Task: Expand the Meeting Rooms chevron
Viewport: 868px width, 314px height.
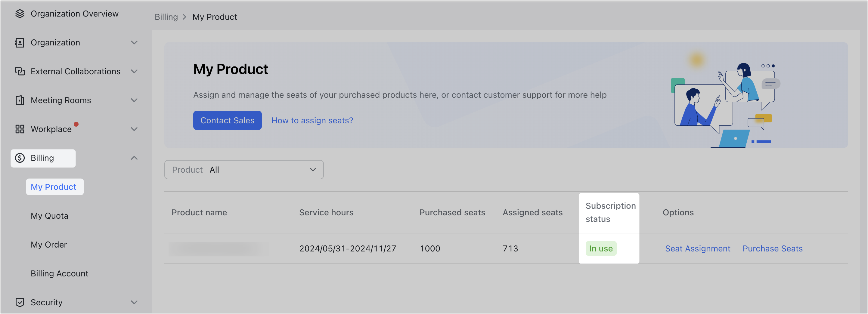Action: (134, 100)
